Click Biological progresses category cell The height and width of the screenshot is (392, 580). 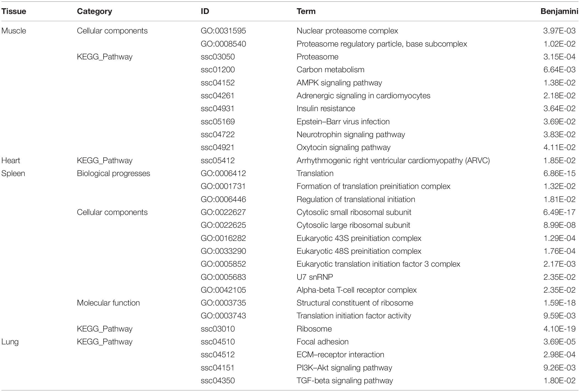point(113,173)
